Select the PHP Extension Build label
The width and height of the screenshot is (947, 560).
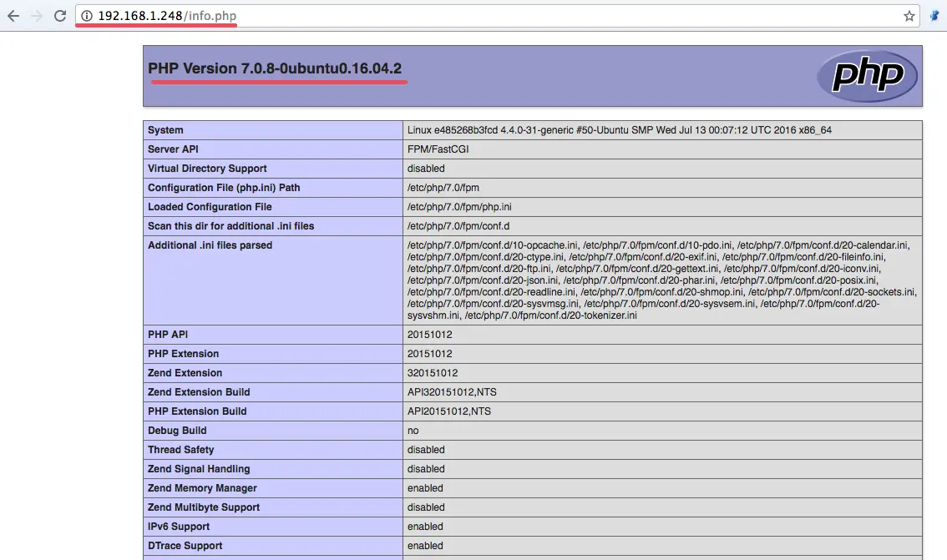(x=197, y=412)
